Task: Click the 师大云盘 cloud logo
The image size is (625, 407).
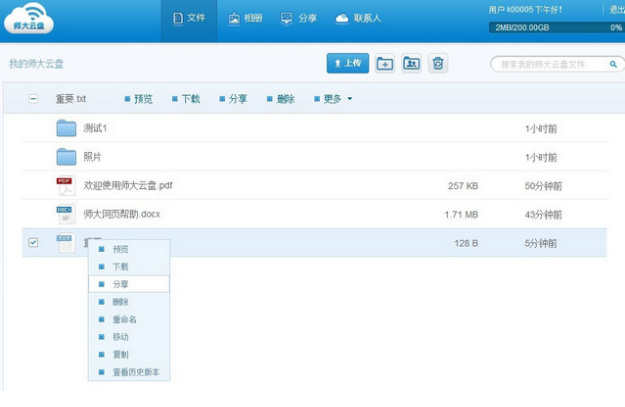Action: coord(29,18)
